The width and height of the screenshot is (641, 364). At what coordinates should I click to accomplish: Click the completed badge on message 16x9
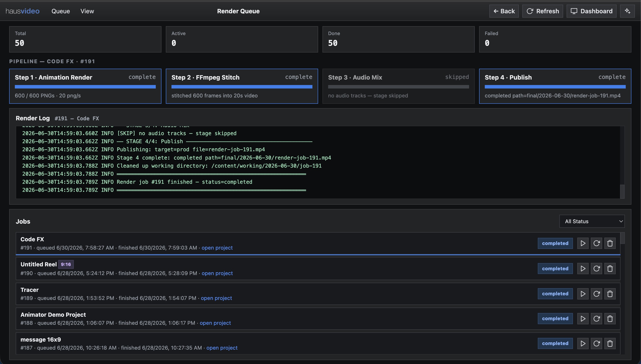point(555,344)
